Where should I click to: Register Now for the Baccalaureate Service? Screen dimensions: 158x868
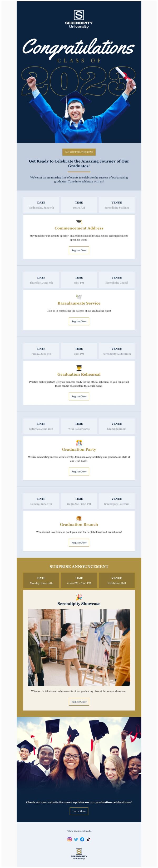(x=79, y=322)
